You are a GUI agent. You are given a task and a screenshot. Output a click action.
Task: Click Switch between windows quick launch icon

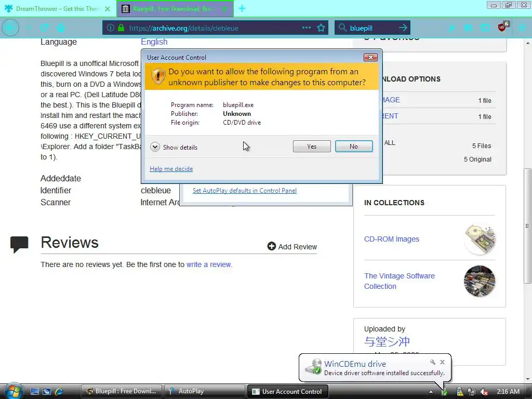pos(46,391)
